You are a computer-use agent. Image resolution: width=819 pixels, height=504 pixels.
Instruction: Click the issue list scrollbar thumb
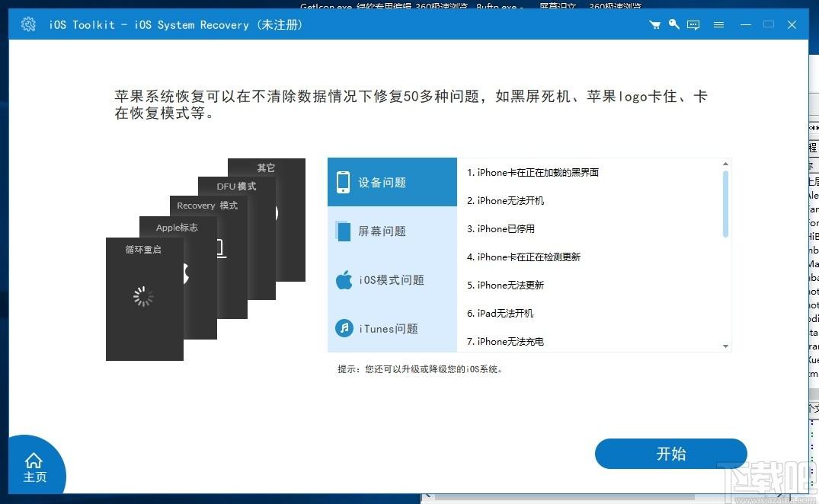coord(725,204)
